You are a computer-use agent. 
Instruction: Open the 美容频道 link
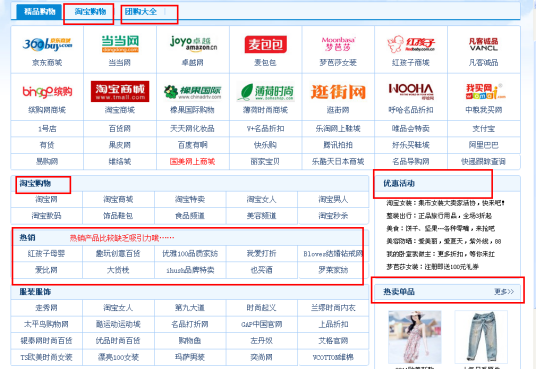(262, 215)
